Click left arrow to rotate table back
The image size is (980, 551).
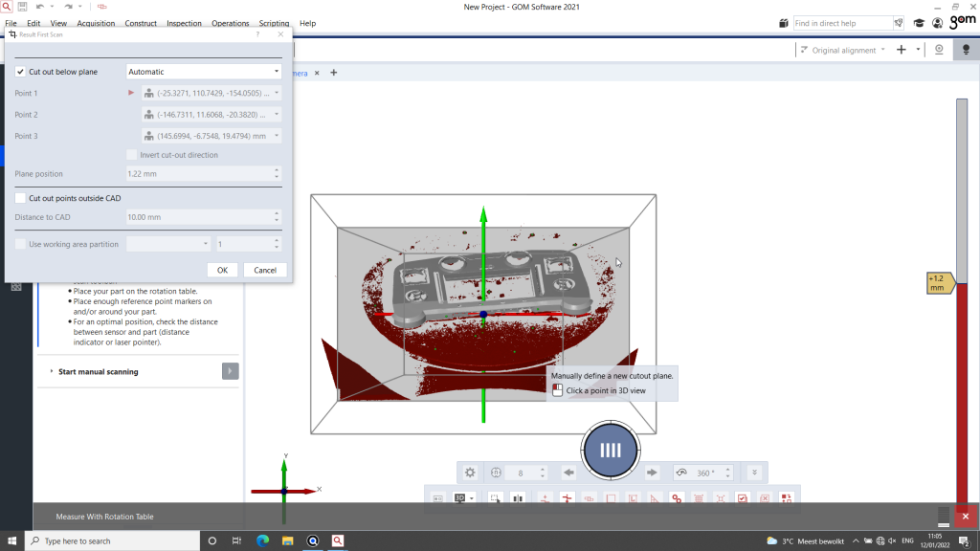pos(568,473)
